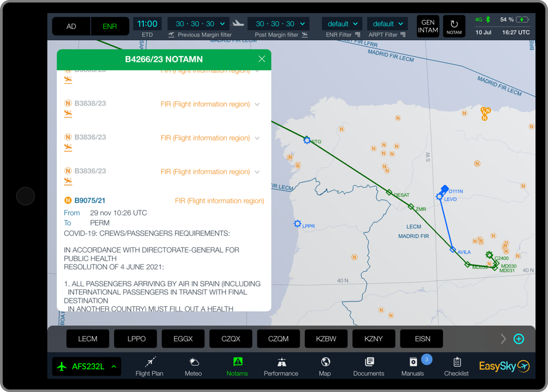Open the Performance tab
548x392 pixels.
click(x=281, y=366)
